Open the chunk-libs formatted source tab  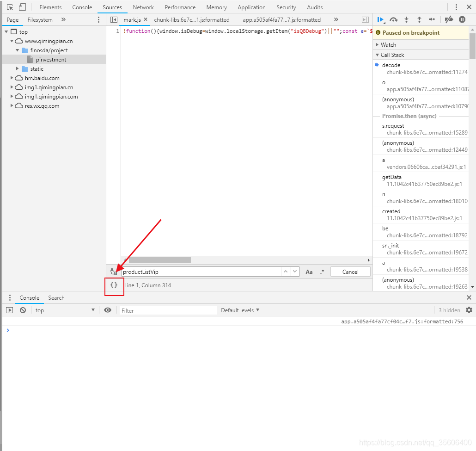click(192, 20)
